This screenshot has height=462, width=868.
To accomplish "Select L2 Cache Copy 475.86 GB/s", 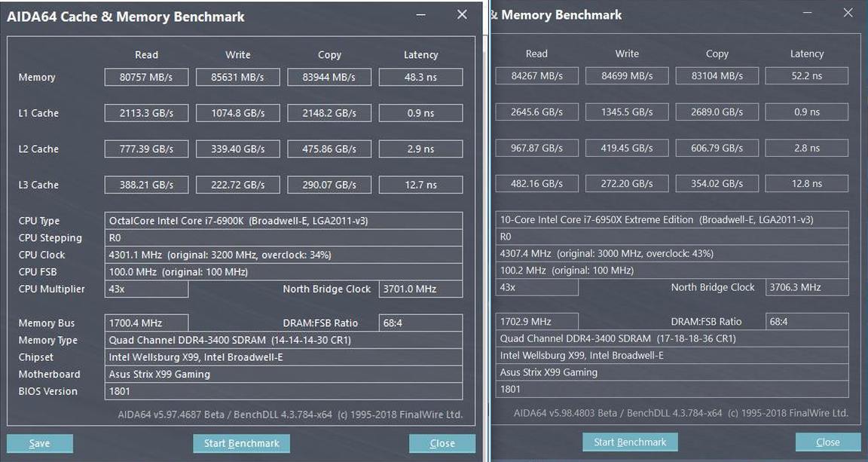I will point(329,149).
